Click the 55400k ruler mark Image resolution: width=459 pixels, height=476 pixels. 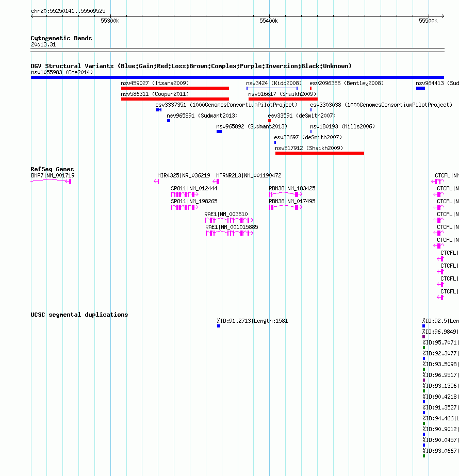coord(269,21)
